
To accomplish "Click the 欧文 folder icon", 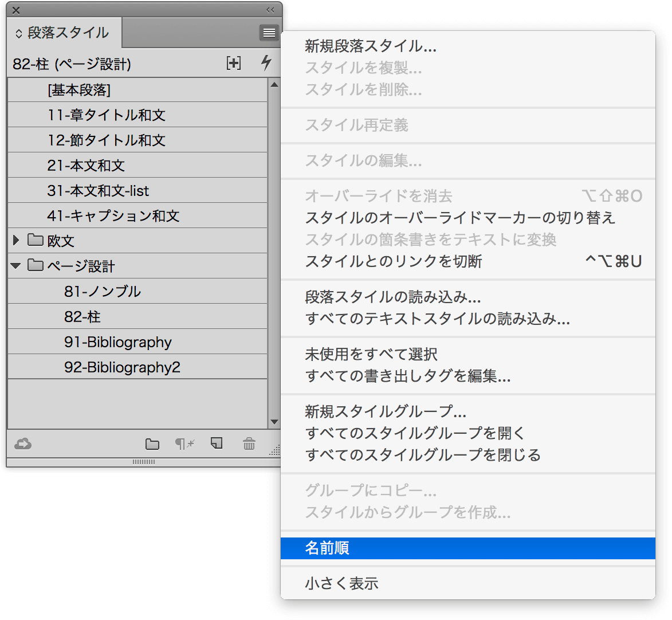I will coord(36,240).
